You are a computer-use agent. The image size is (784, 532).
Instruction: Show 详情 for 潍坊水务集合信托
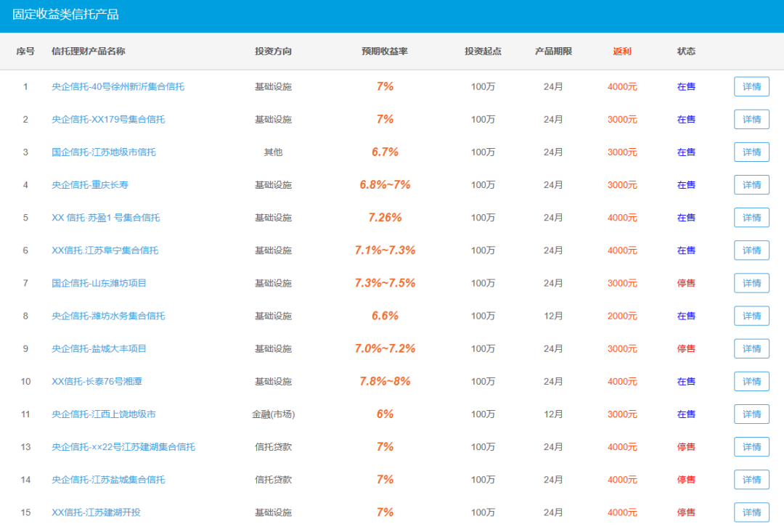751,316
